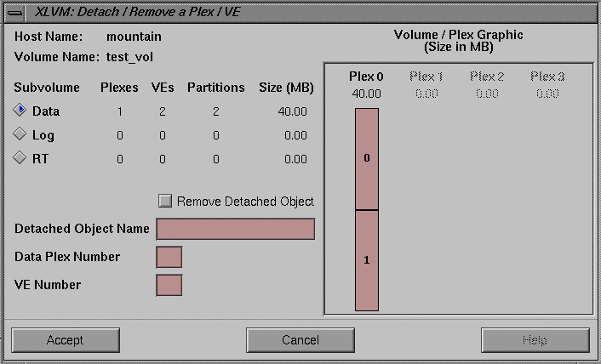Open Help for this dialog
The height and width of the screenshot is (364, 601).
tap(535, 340)
